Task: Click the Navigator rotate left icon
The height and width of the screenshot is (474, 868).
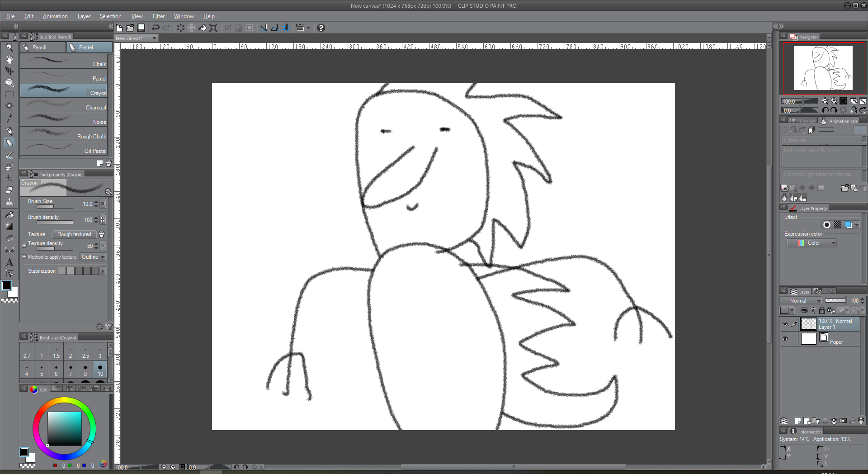Action: pyautogui.click(x=825, y=110)
